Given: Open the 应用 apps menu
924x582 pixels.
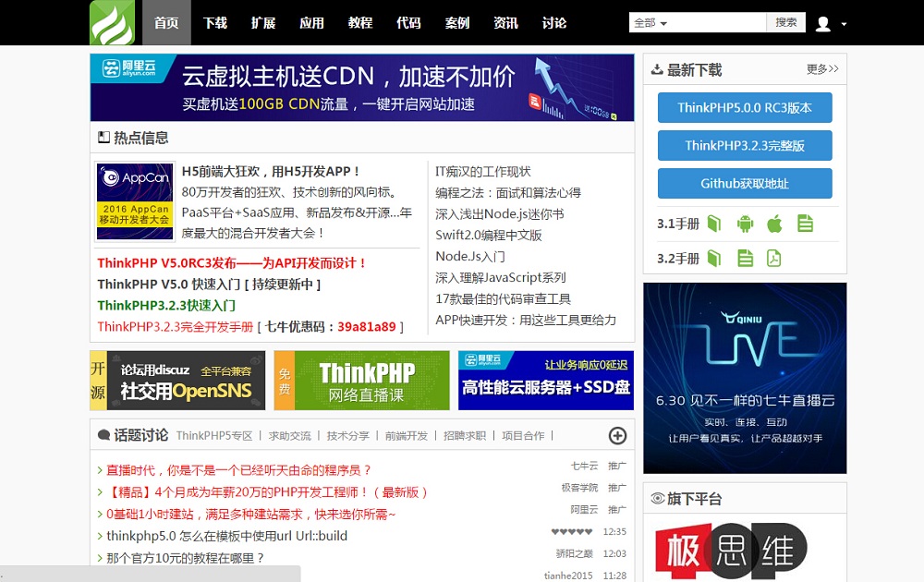Looking at the screenshot, I should 311,22.
